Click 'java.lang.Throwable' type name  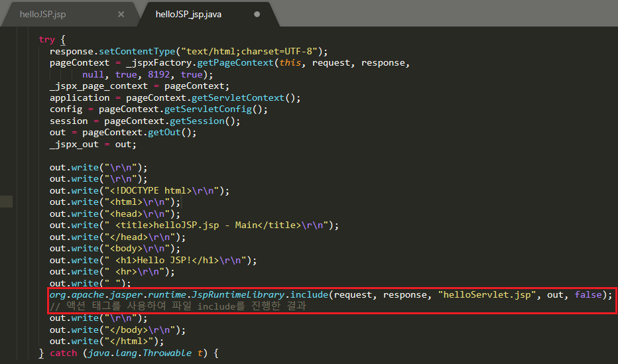[x=139, y=353]
